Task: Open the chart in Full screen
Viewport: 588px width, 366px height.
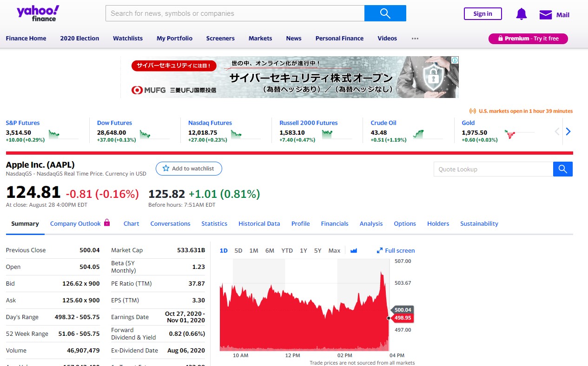Action: point(396,250)
